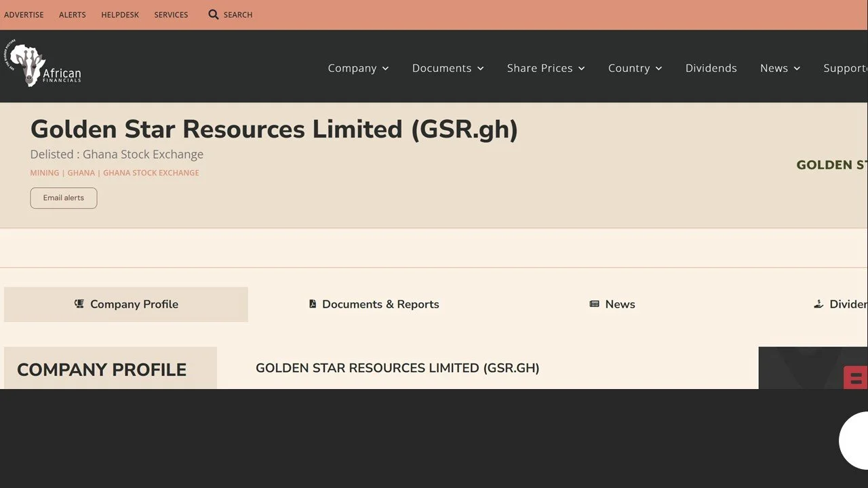This screenshot has width=868, height=488.
Task: Expand the News menu chevron in navbar
Action: pyautogui.click(x=797, y=68)
